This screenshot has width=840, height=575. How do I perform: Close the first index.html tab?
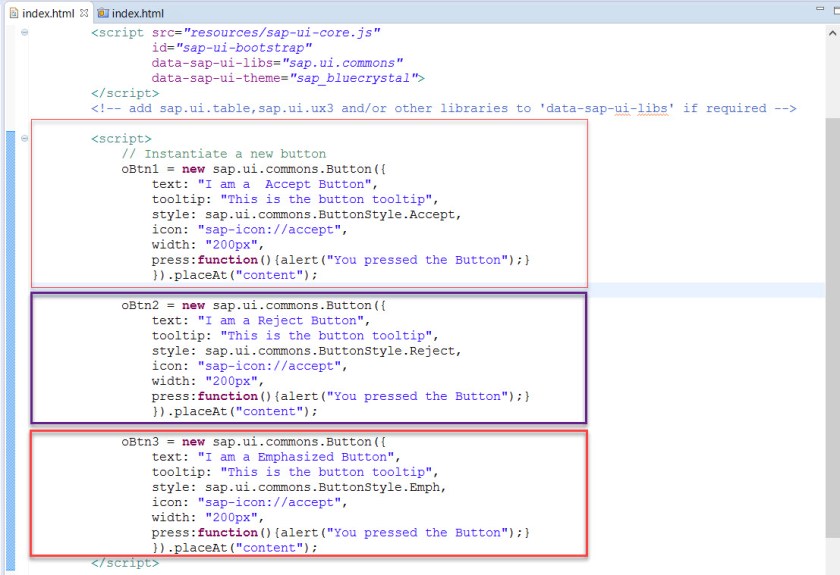tap(84, 13)
